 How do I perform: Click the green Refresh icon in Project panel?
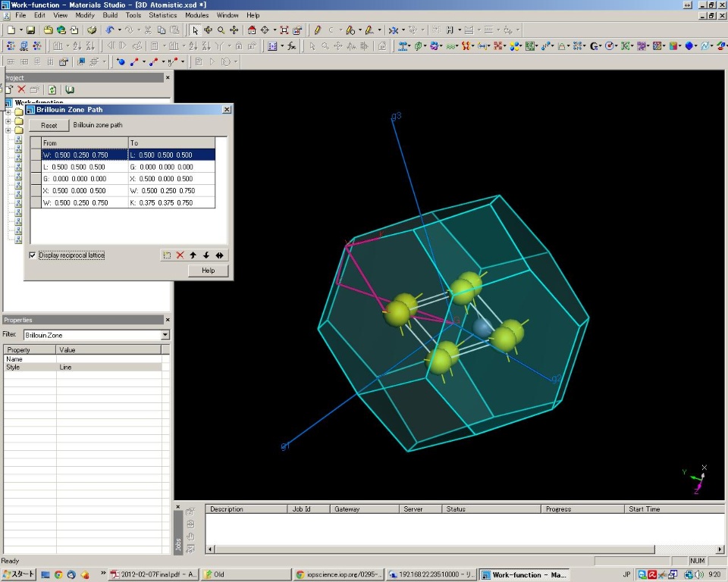coord(52,89)
